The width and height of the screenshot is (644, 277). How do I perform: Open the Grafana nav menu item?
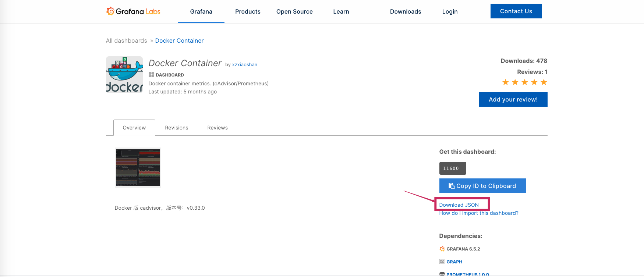point(201,11)
